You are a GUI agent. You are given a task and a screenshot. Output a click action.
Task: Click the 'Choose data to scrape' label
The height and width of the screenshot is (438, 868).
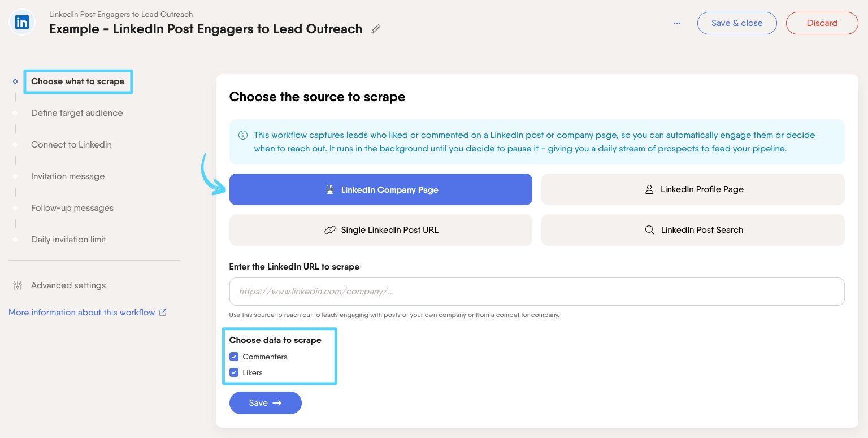coord(275,340)
